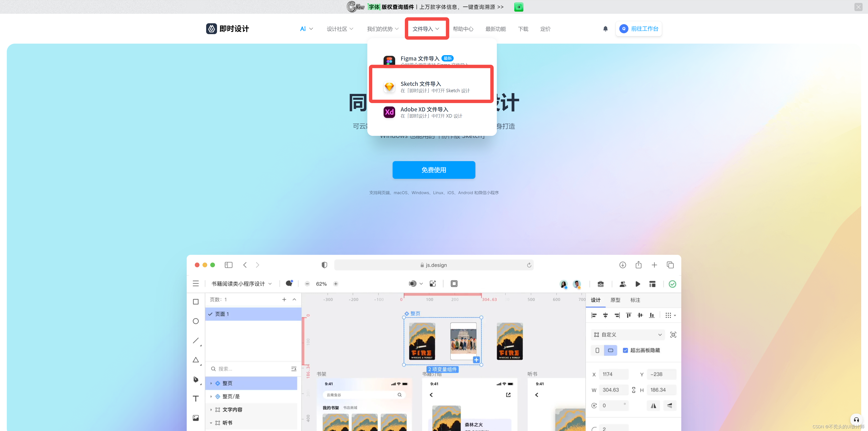Click the comment bubble icon

(289, 283)
